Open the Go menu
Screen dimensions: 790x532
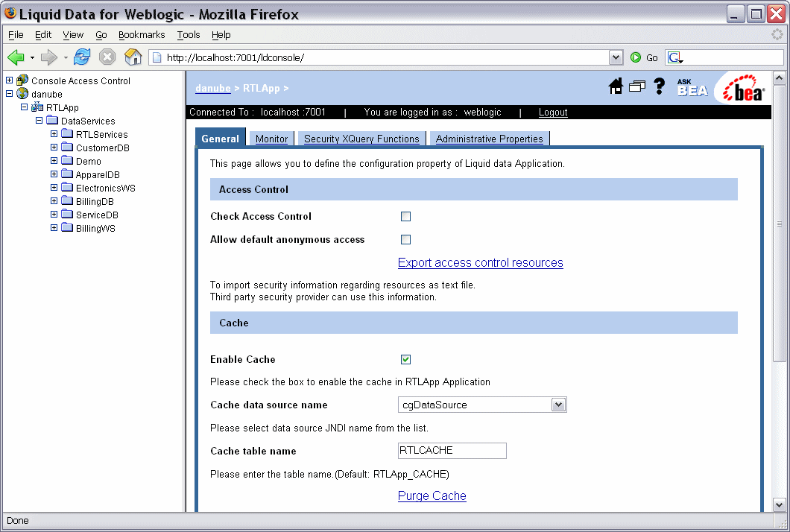[x=101, y=35]
